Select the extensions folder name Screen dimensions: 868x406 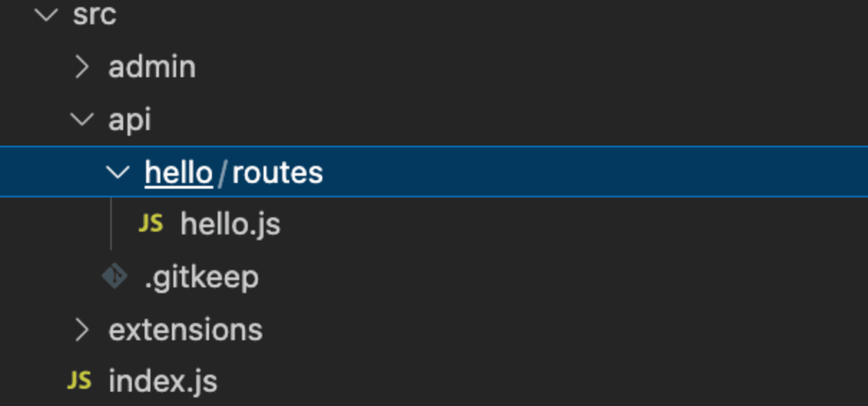(185, 330)
